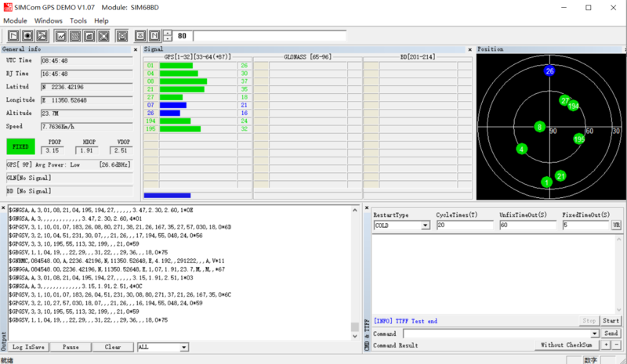
Task: Click the green signal bar for satellite 08
Action: click(183, 81)
